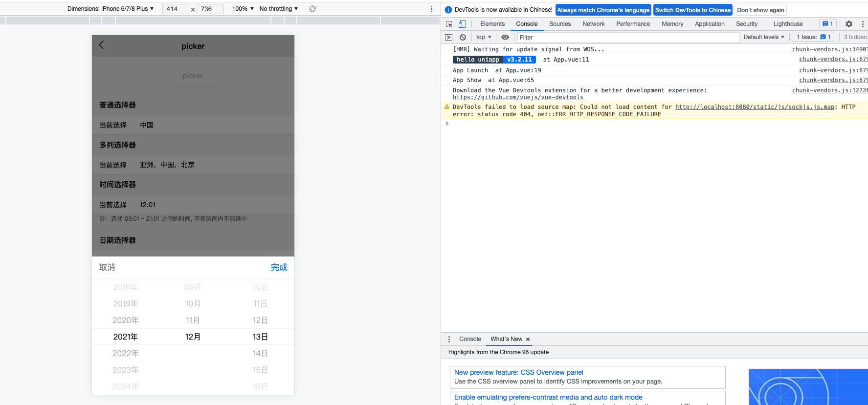
Task: Click Switch DevTools to Chinese button
Action: click(x=692, y=10)
